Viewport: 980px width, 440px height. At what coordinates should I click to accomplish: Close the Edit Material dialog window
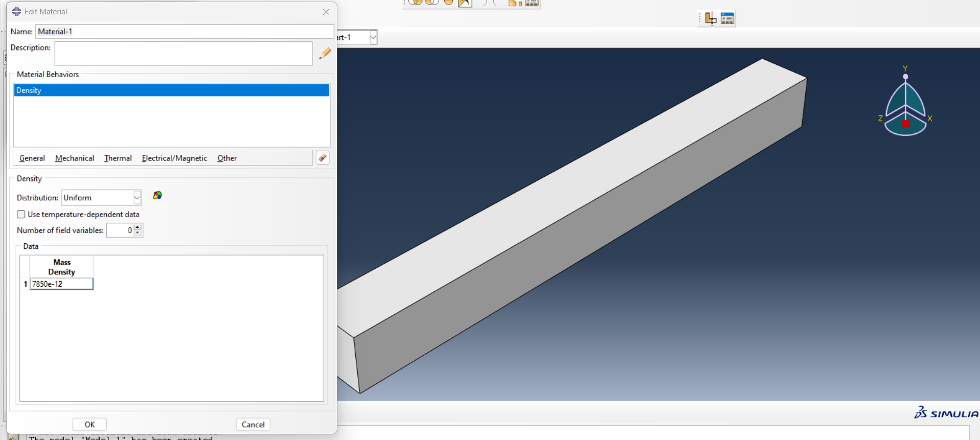pyautogui.click(x=326, y=12)
